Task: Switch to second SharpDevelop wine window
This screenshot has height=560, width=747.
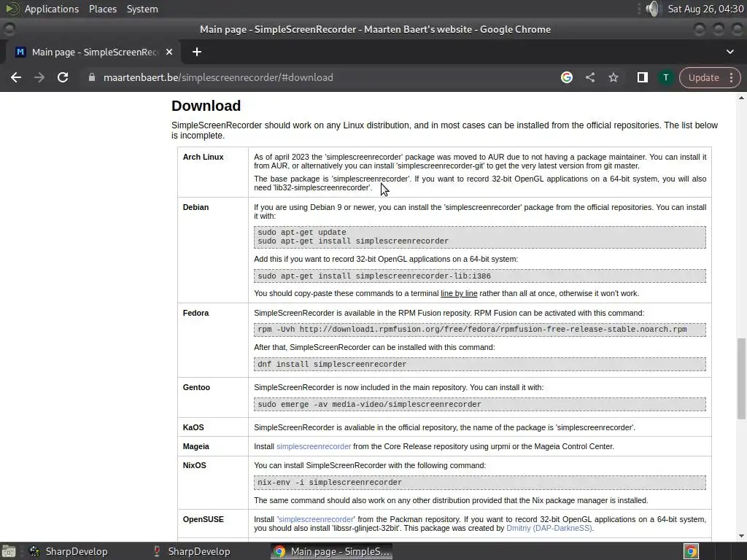Action: [190, 551]
